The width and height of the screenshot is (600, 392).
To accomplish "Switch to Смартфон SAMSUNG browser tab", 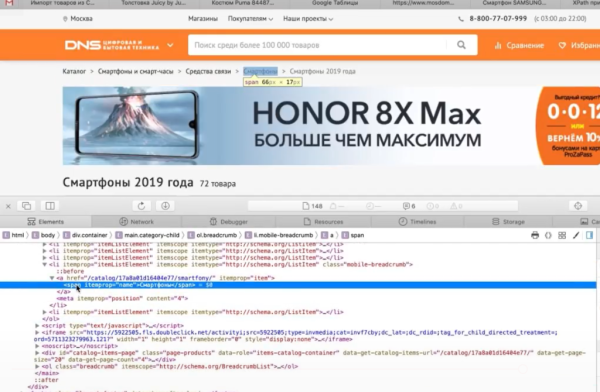I will (514, 3).
